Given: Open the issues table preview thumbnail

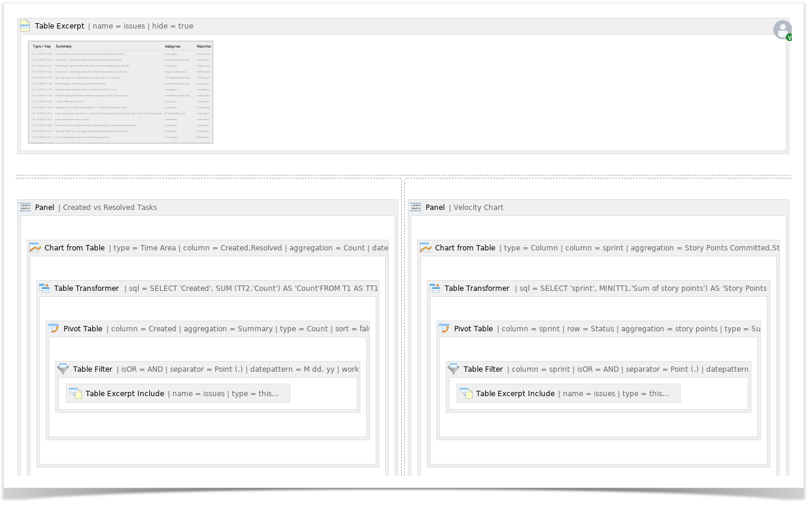Looking at the screenshot, I should 120,91.
